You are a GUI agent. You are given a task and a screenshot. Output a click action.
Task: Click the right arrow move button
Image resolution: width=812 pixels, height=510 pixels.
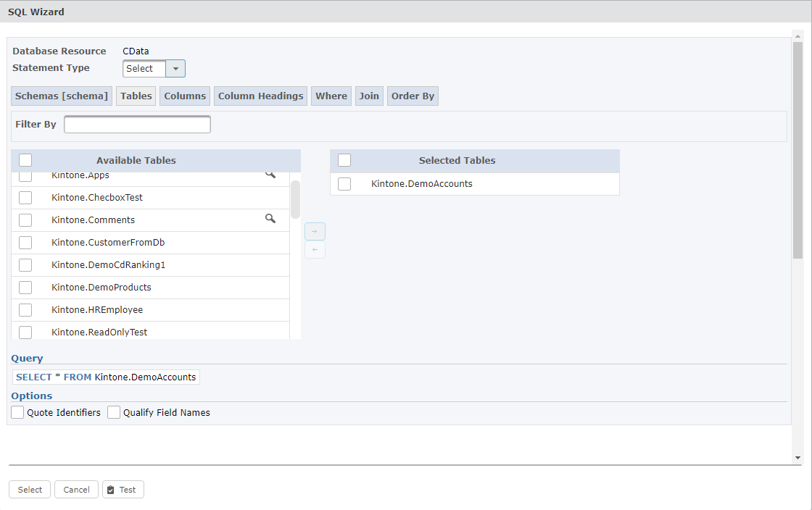click(x=315, y=232)
